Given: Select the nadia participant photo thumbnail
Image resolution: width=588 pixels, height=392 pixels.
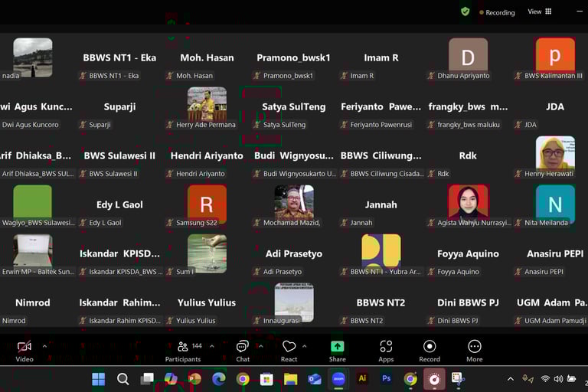Looking at the screenshot, I should [x=33, y=57].
